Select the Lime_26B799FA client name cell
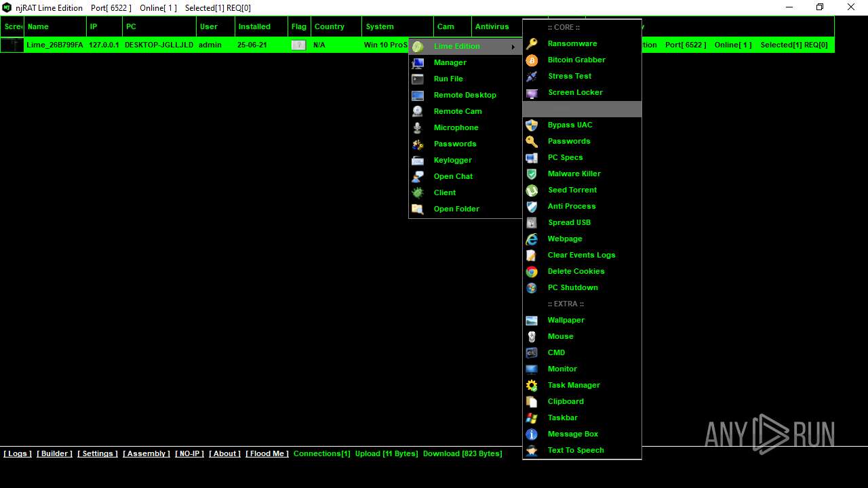Image resolution: width=868 pixels, height=488 pixels. (55, 45)
